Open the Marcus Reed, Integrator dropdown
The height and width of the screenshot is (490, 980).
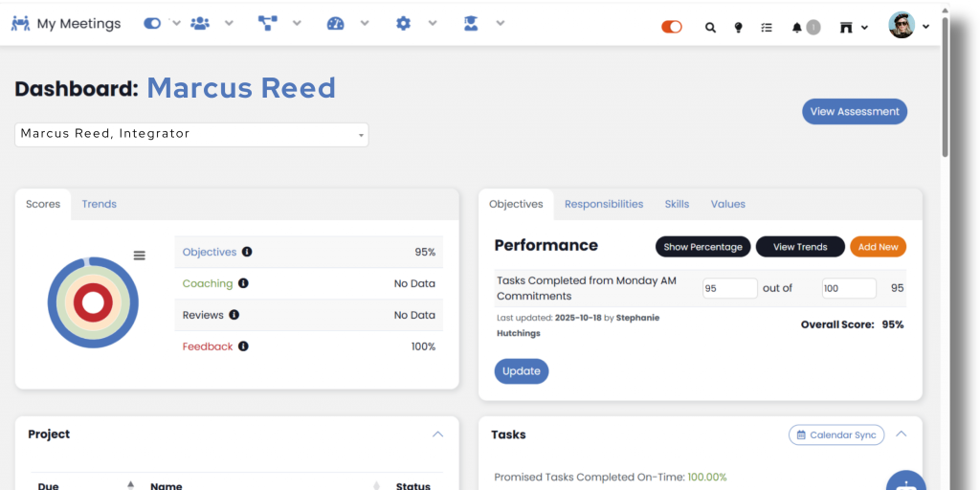tap(191, 135)
